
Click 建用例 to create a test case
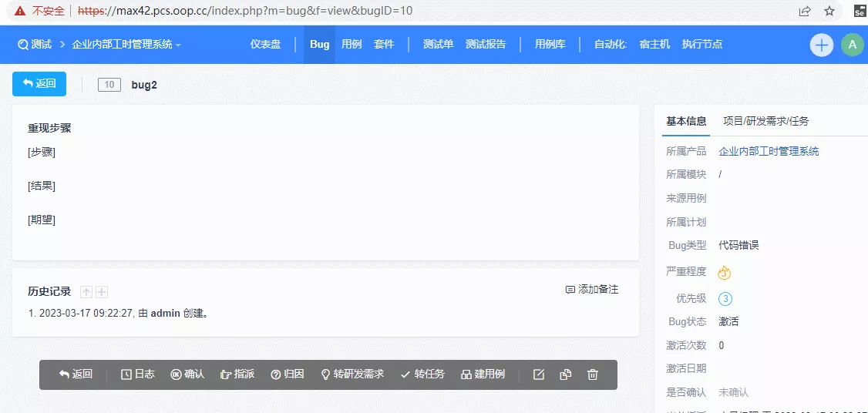click(483, 374)
